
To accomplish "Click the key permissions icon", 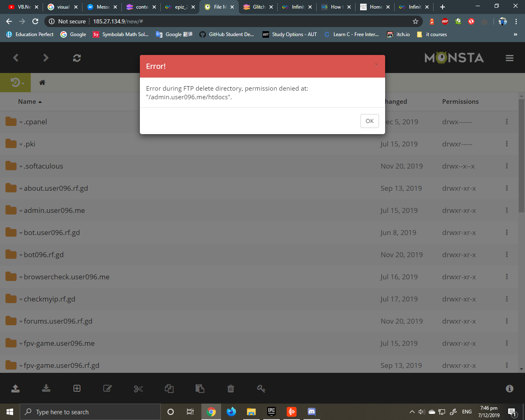I will coord(261,388).
